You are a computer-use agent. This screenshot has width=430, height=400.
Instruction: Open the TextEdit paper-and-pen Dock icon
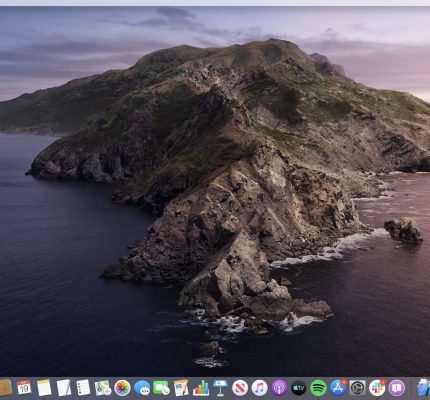pyautogui.click(x=64, y=388)
